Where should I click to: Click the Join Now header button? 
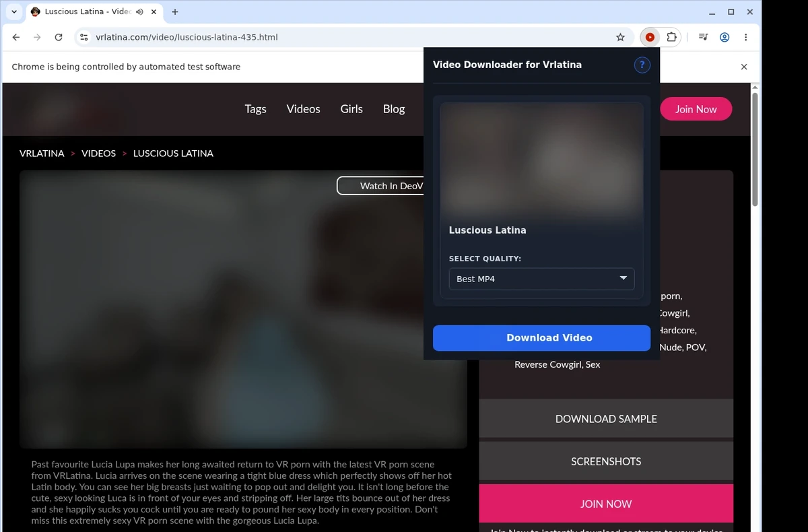(696, 109)
